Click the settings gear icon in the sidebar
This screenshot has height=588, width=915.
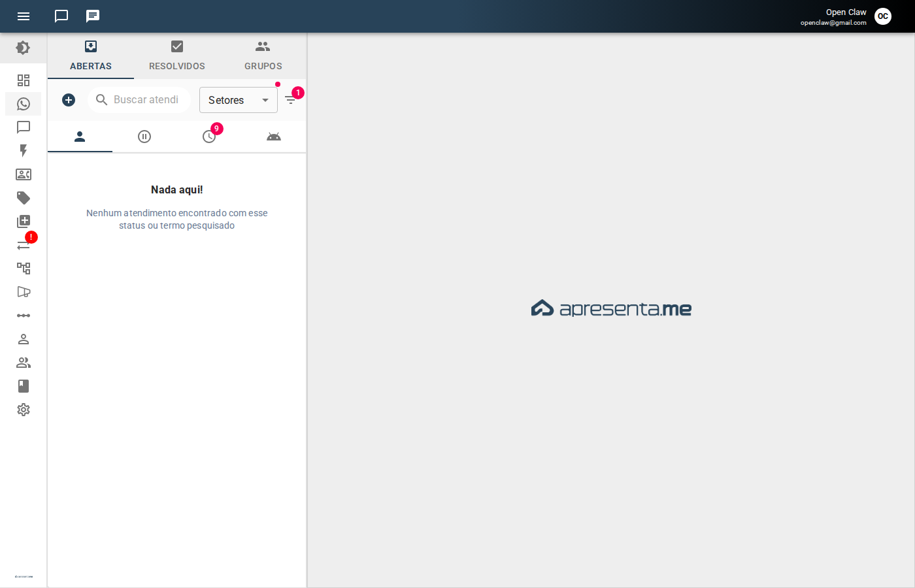coord(24,410)
